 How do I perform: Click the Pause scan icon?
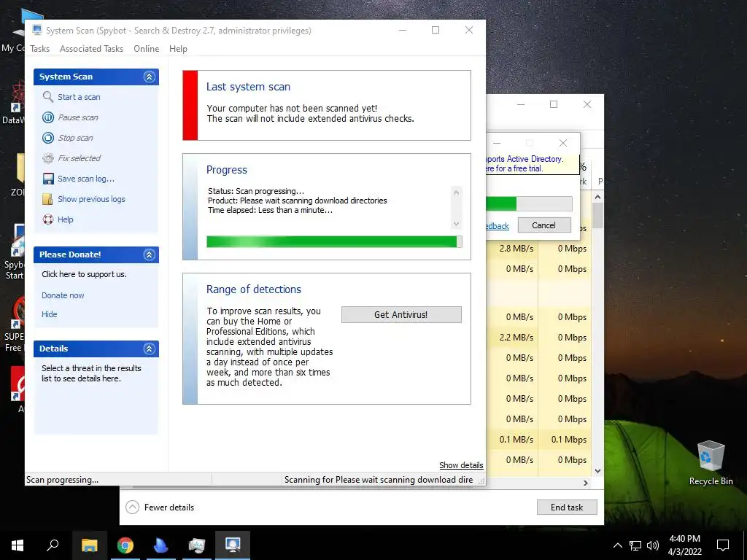tap(48, 117)
